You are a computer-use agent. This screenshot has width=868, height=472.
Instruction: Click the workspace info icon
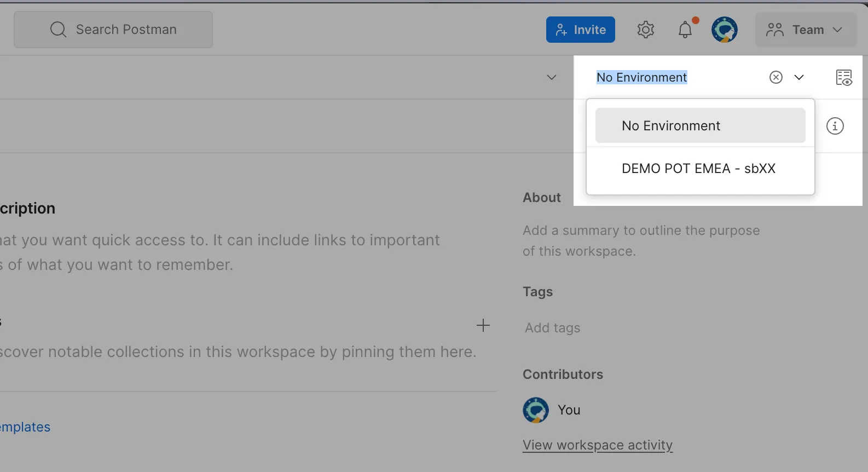[835, 126]
